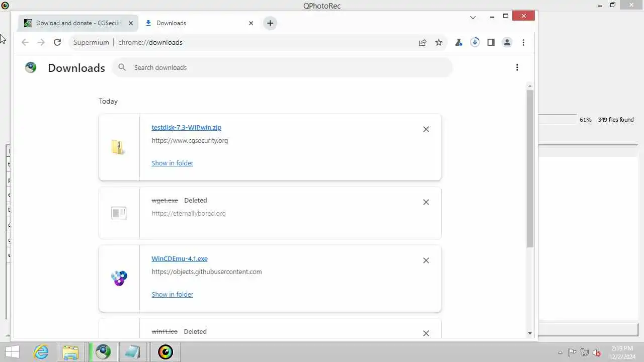The image size is (644, 362).
Task: Open the browser three-dot menu
Action: [523, 42]
